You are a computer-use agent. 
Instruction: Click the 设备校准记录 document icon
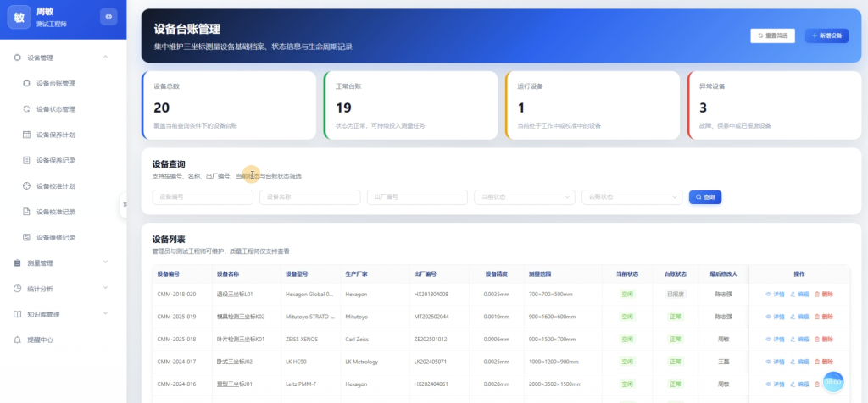pos(26,212)
